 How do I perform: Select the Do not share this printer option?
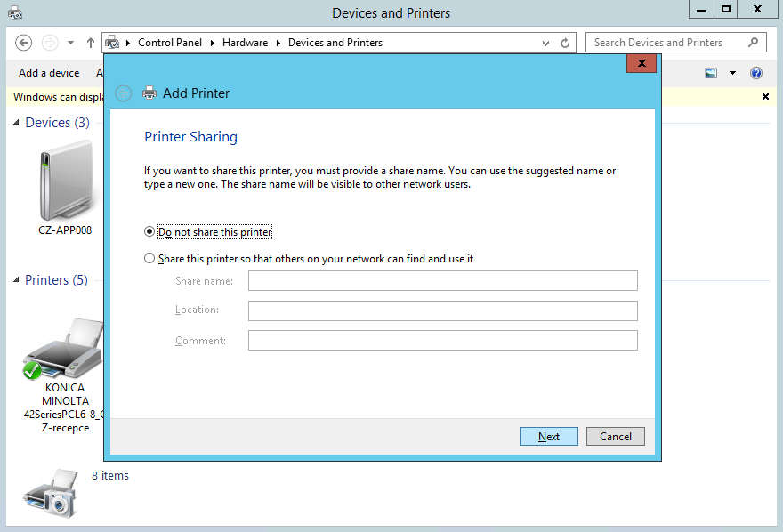pos(149,230)
